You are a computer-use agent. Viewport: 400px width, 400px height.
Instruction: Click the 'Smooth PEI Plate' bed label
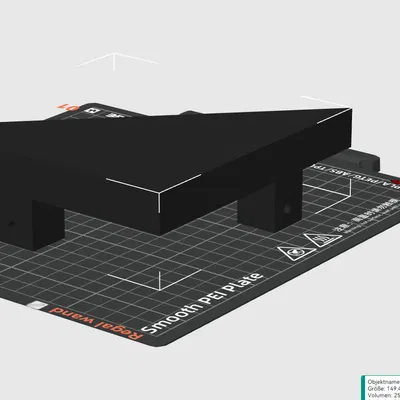pos(202,303)
